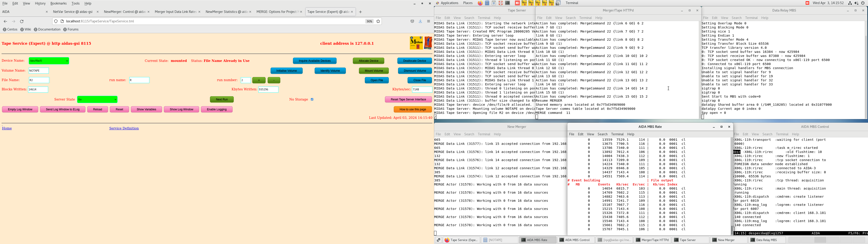Click the Save to Pocket icon
Image resolution: width=868 pixels, height=244 pixels.
pos(412,21)
